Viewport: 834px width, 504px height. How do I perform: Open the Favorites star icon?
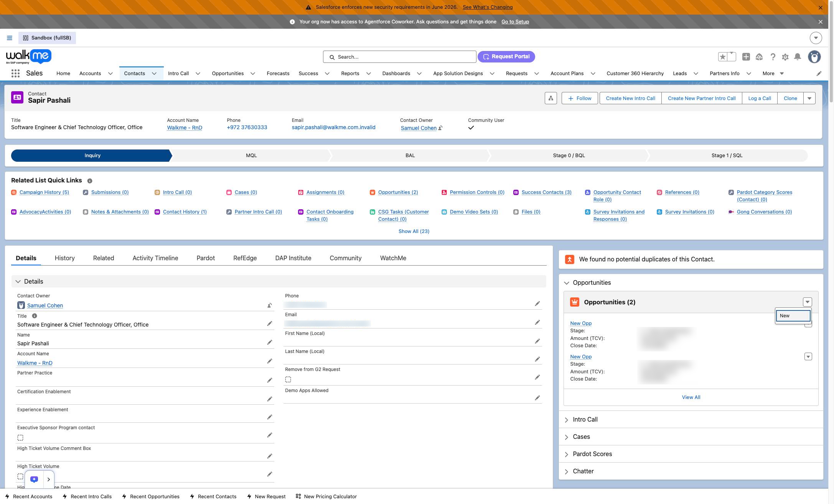[723, 57]
